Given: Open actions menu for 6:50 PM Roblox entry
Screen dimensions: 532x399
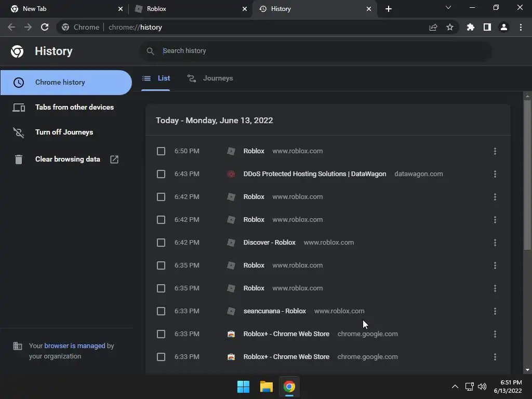Looking at the screenshot, I should coord(495,151).
